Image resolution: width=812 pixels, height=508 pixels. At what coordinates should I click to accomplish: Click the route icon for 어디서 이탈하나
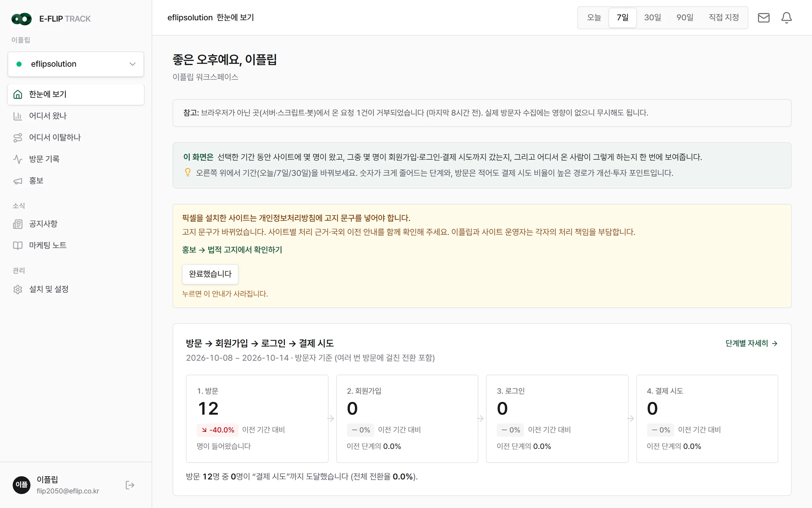click(x=18, y=137)
